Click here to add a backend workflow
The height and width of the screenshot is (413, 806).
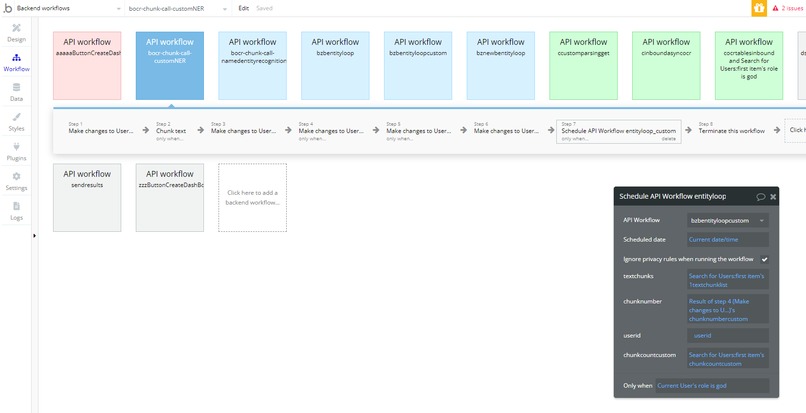tap(252, 197)
